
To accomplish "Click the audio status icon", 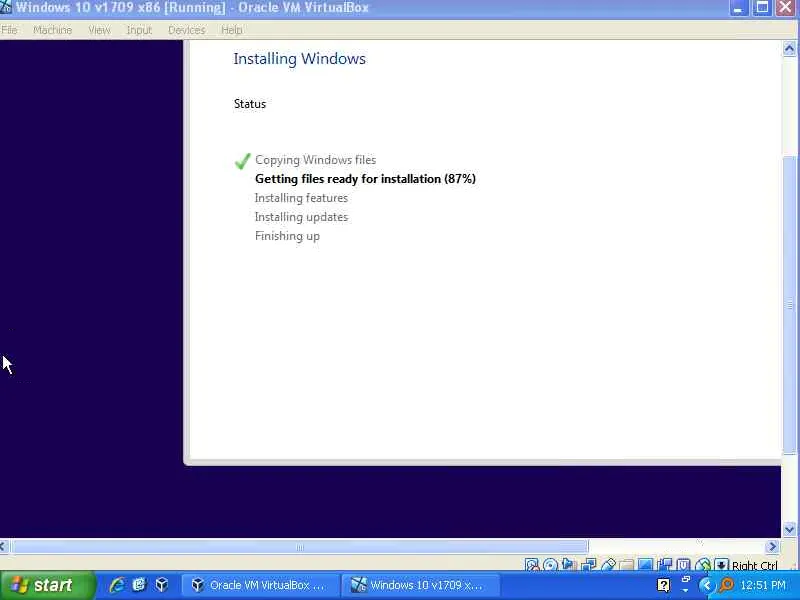I will click(568, 564).
